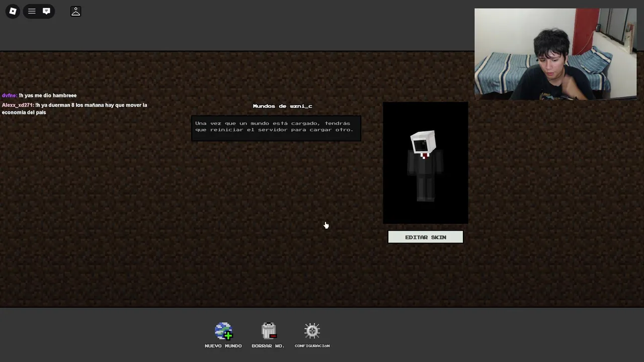644x362 pixels.
Task: Select the chat message from Alexx_xd271
Action: (x=74, y=109)
